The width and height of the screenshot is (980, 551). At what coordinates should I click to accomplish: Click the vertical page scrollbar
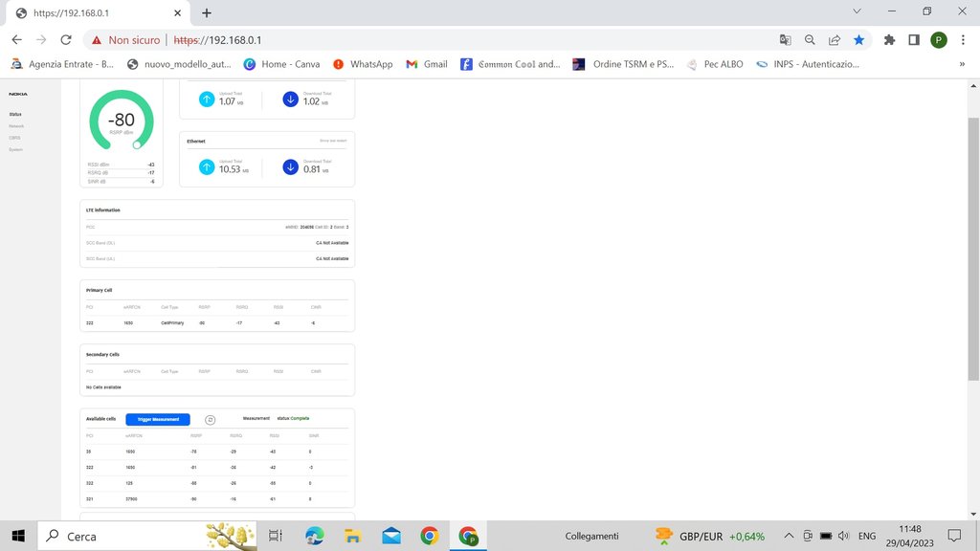(973, 249)
